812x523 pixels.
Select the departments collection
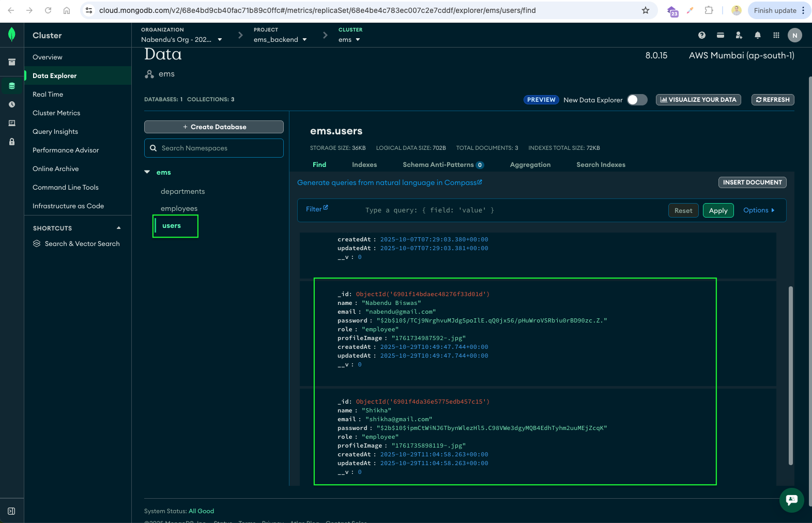[x=182, y=191]
